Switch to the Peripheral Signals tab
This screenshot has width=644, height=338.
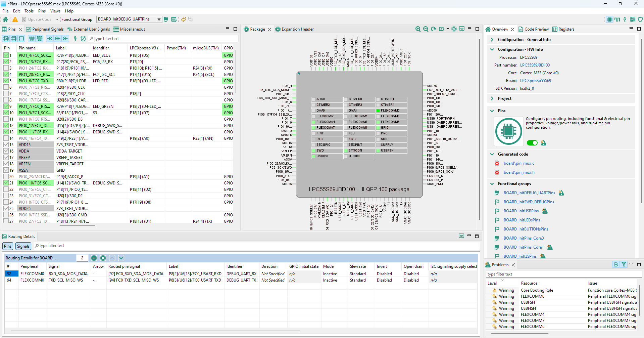pos(45,29)
